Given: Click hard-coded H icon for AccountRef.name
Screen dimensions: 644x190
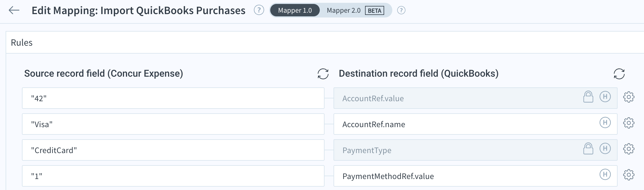Looking at the screenshot, I should [605, 123].
